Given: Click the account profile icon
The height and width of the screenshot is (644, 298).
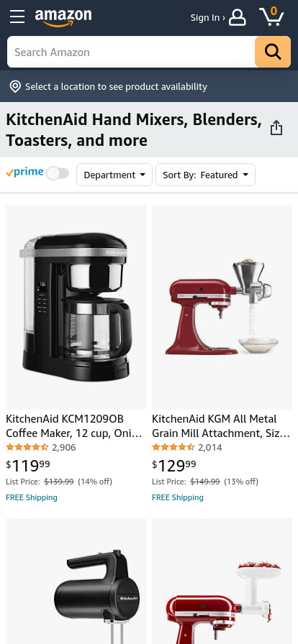Looking at the screenshot, I should pyautogui.click(x=238, y=18).
